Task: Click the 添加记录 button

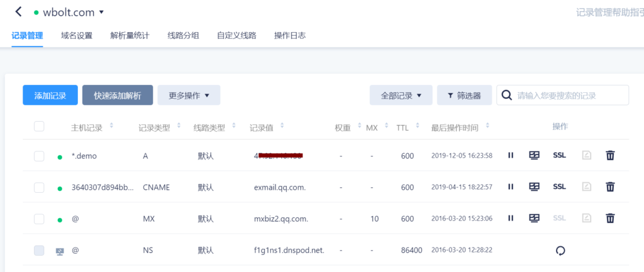Action: coord(50,95)
